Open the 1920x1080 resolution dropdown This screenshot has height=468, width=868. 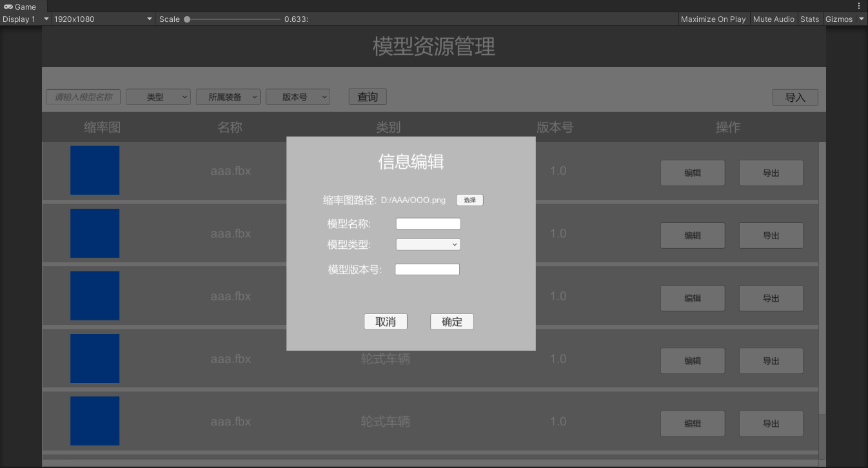pos(103,19)
